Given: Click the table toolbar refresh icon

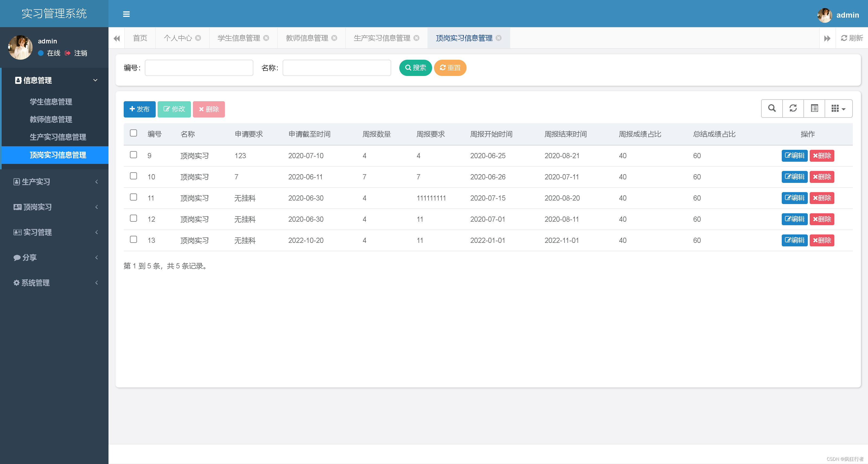Looking at the screenshot, I should (793, 109).
